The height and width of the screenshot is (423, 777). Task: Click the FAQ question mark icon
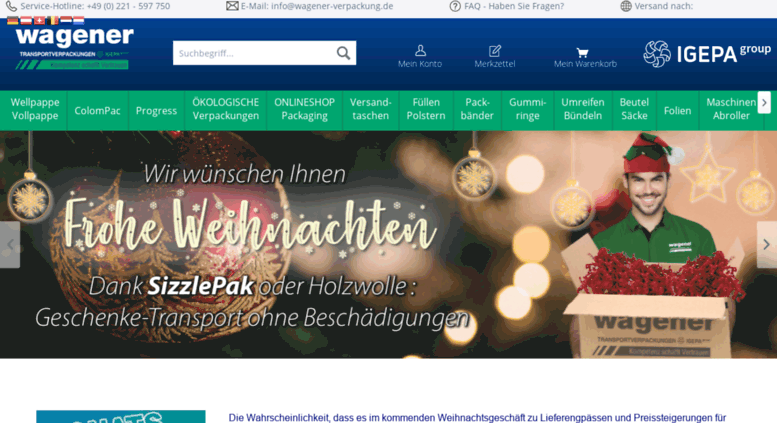455,6
